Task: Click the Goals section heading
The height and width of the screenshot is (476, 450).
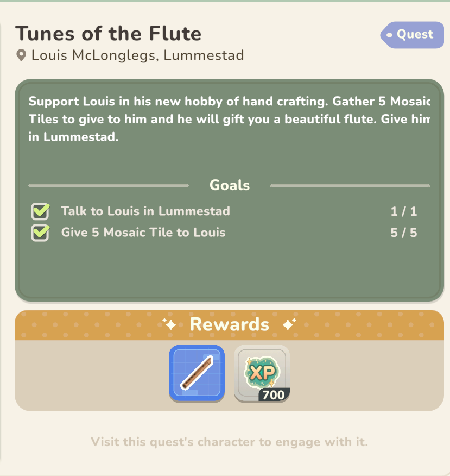Action: tap(230, 185)
